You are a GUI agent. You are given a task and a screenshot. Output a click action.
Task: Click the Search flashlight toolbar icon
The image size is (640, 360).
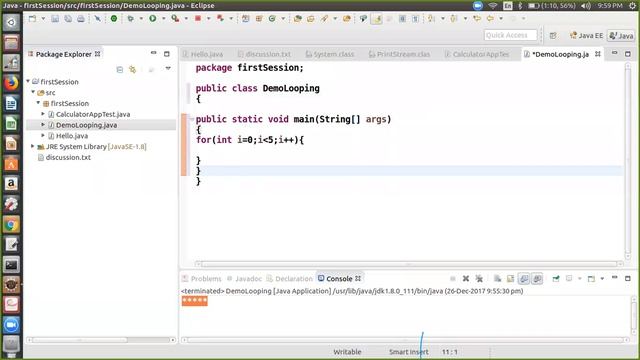click(324, 18)
